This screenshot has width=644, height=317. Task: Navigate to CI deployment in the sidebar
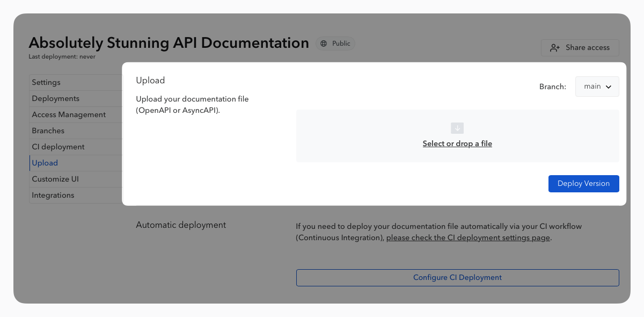click(x=58, y=147)
